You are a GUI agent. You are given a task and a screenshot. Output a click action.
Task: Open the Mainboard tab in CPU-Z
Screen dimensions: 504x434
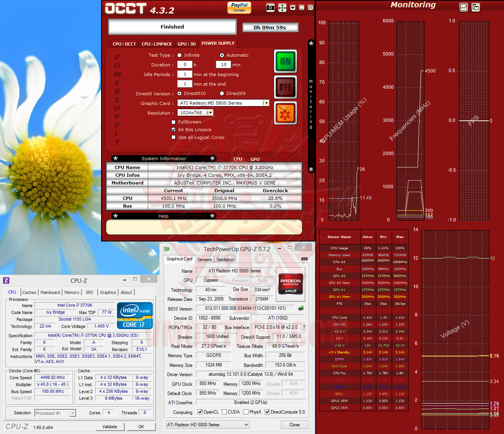click(x=50, y=292)
